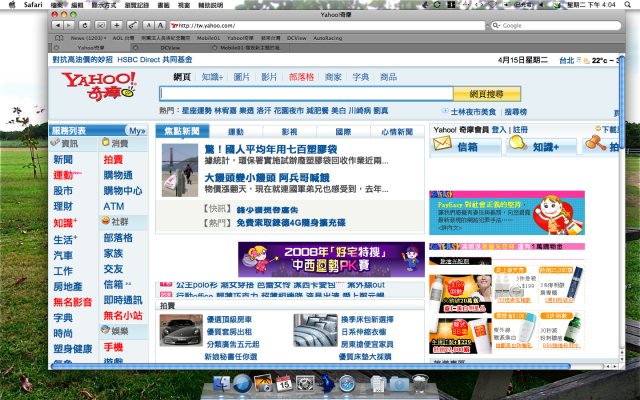The height and width of the screenshot is (400, 640).
Task: Click the Google search field in toolbar
Action: click(x=556, y=25)
